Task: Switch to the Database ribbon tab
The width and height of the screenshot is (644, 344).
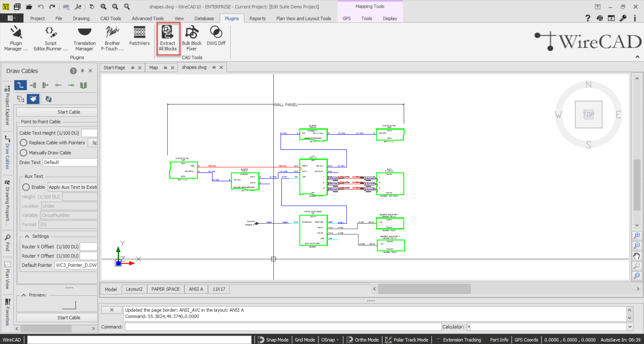Action: pos(204,18)
